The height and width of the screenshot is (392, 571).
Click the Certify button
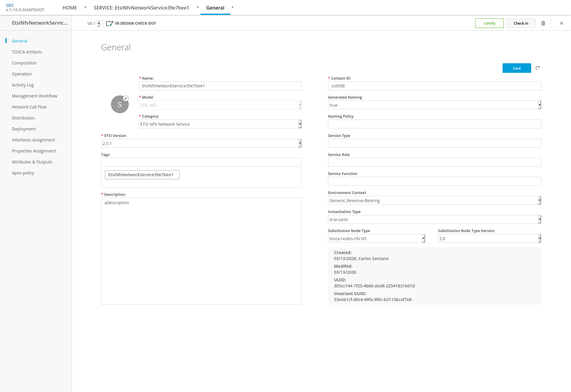pos(489,23)
